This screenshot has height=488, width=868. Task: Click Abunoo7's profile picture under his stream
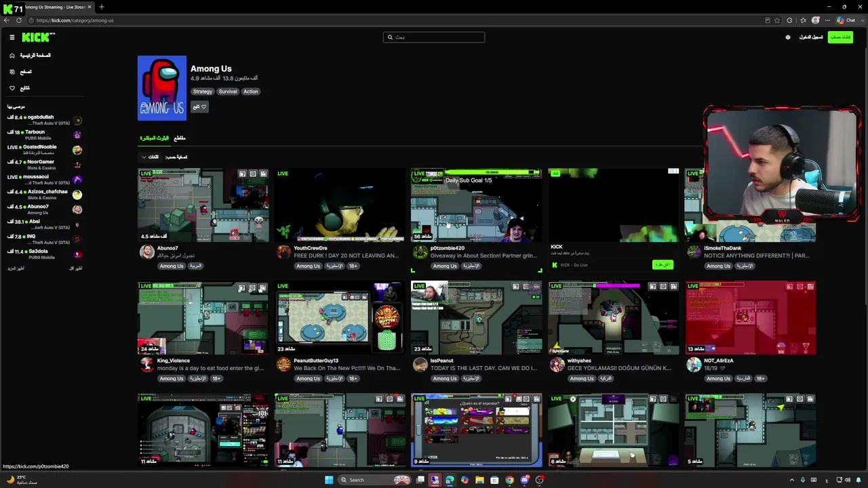[x=147, y=252]
